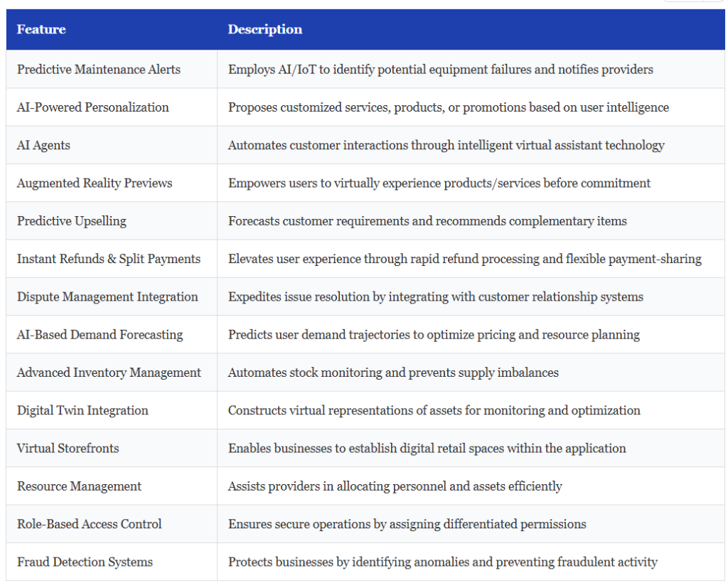Click the description starting "Employs AI/IoT"
This screenshot has width=728, height=588.
click(x=440, y=70)
